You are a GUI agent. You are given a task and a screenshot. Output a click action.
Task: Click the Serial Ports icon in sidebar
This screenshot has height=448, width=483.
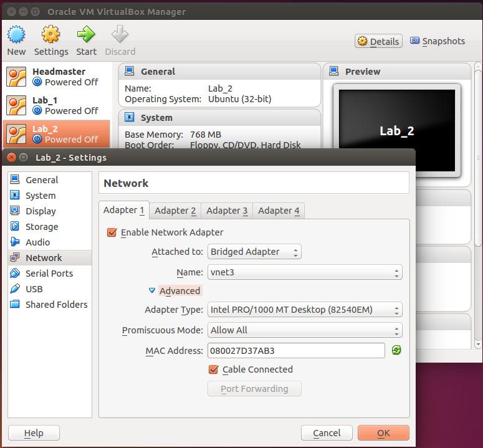(15, 273)
